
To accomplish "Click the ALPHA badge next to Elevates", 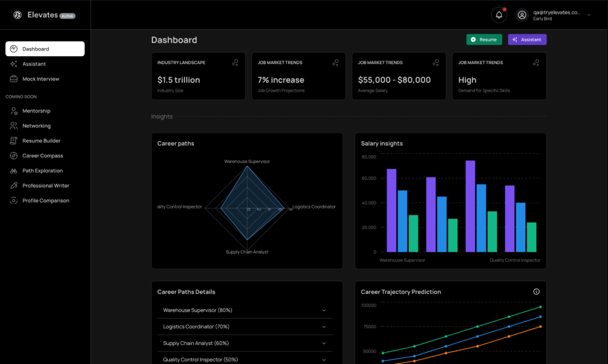I will [67, 16].
